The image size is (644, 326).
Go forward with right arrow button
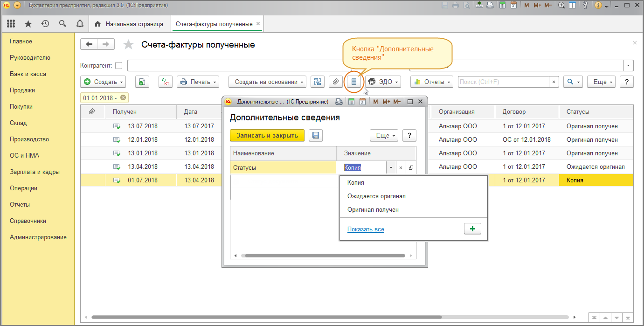[x=106, y=44]
